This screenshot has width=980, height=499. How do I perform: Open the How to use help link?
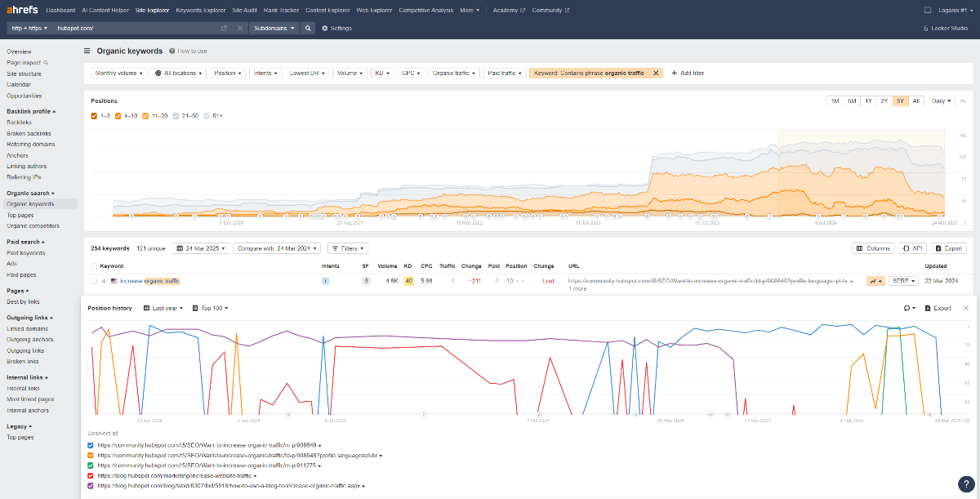point(188,51)
